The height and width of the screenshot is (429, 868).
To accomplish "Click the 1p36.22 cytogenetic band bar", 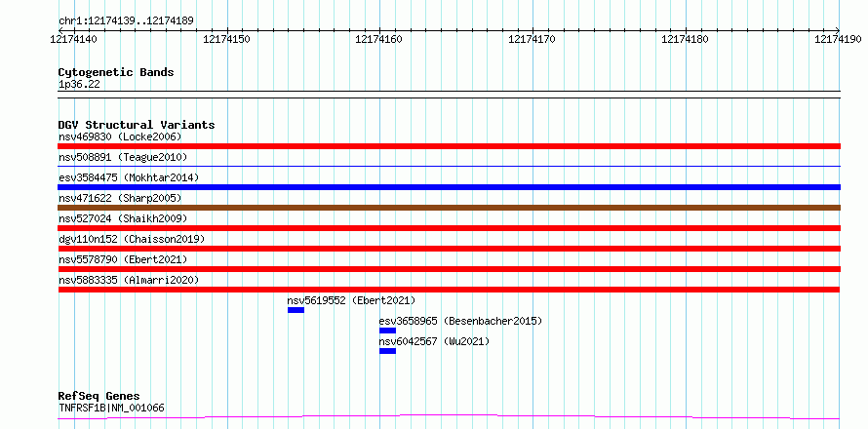I will tap(449, 95).
